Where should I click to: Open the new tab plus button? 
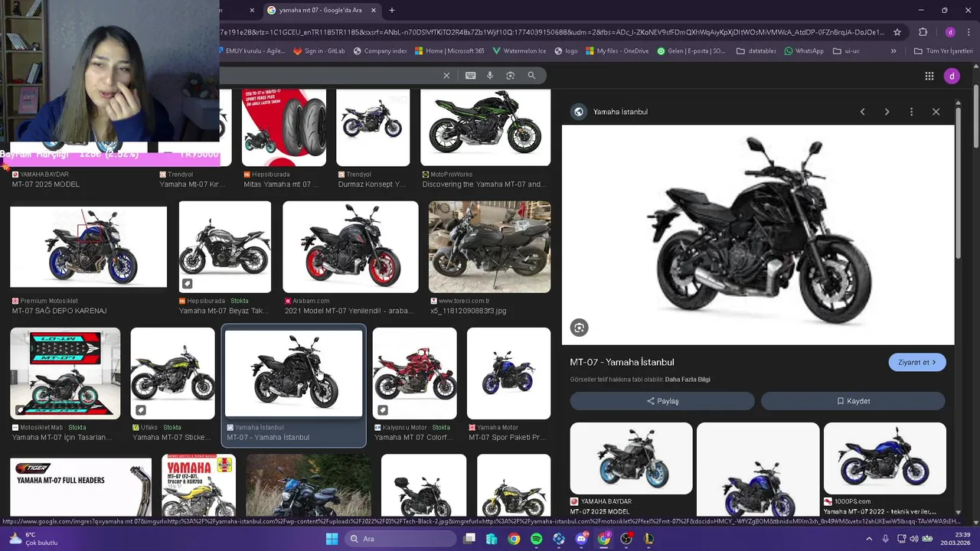click(392, 10)
